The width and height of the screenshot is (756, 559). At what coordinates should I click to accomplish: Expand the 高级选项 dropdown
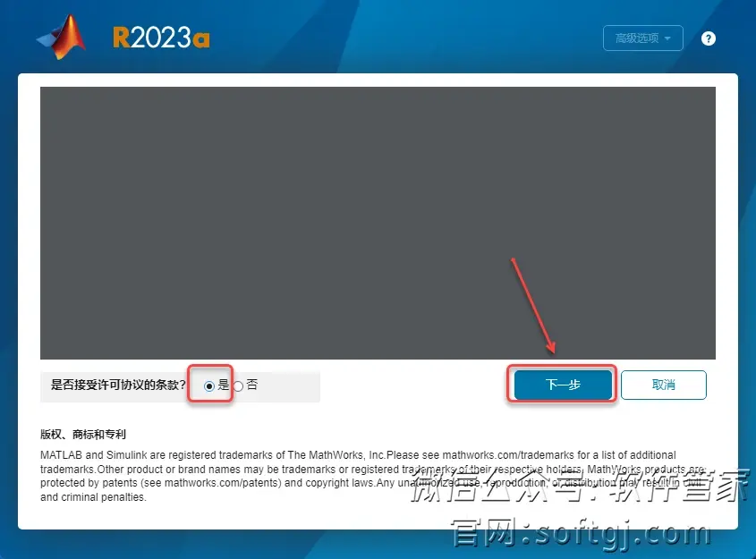click(642, 38)
